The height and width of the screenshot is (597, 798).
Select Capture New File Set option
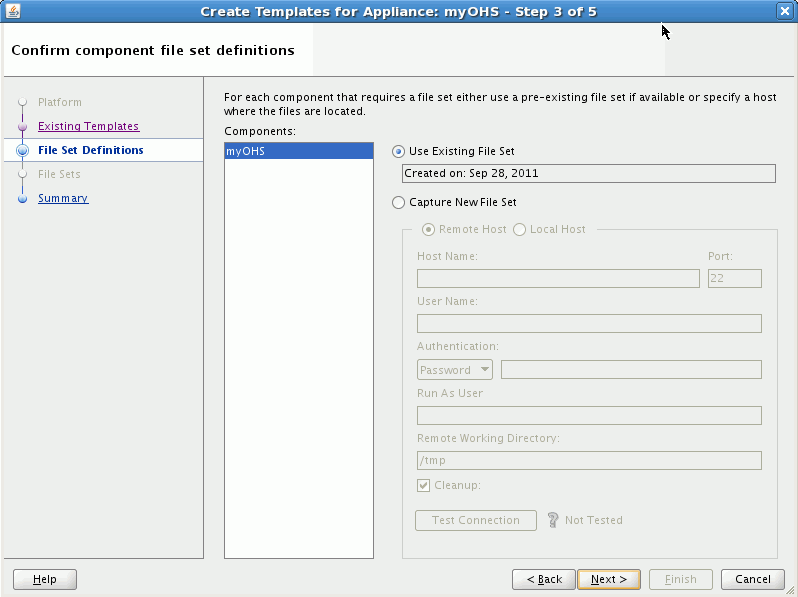(x=398, y=202)
